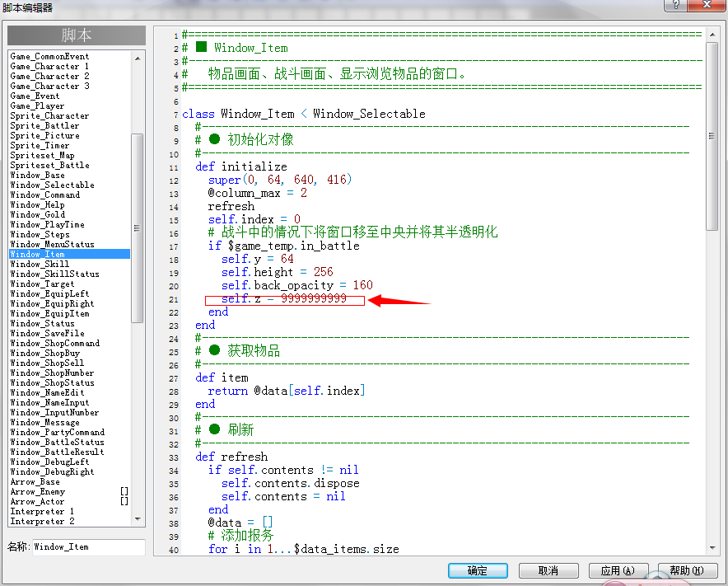Click code line self.z = 9999999999
728x586 pixels.
coord(283,299)
